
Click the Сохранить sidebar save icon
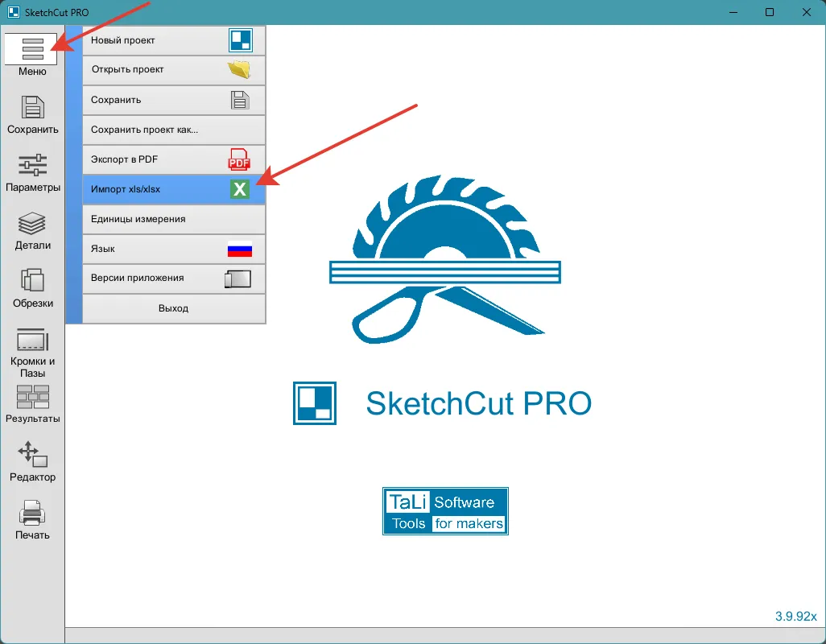(x=32, y=113)
